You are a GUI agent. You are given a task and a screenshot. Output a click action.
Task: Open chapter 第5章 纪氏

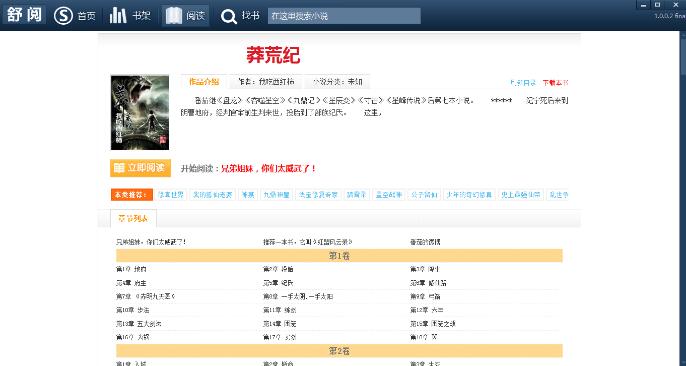[278, 283]
